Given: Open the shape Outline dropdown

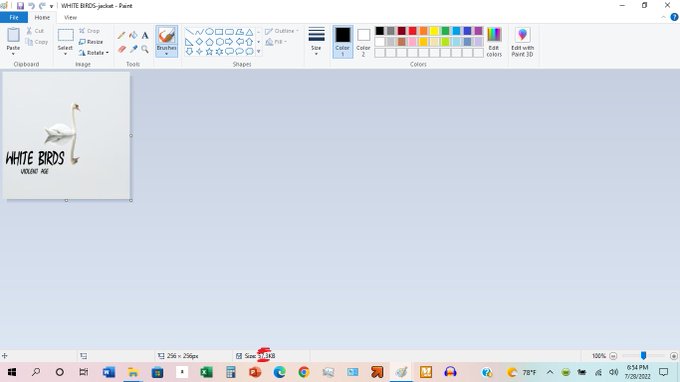Looking at the screenshot, I should tap(282, 31).
